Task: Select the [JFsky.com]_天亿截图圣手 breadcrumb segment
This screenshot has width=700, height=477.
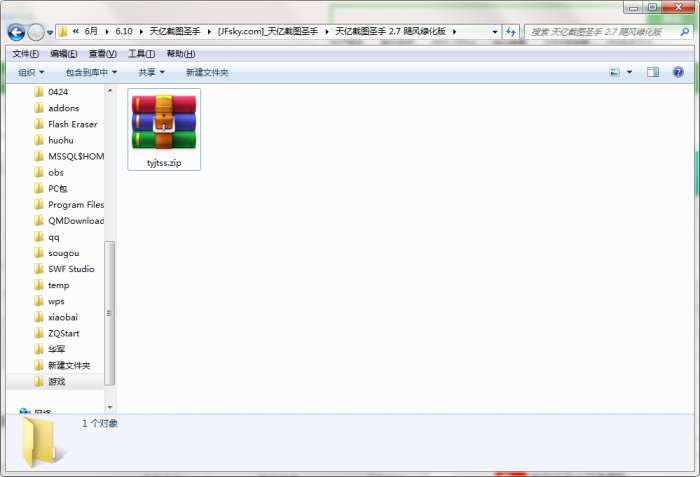Action: click(268, 31)
